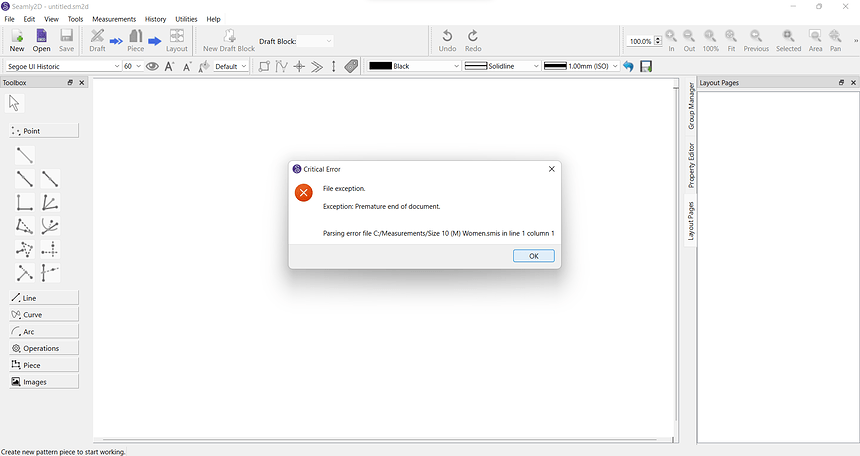Click the label tag icon in toolbar
The height and width of the screenshot is (456, 860).
[x=351, y=66]
